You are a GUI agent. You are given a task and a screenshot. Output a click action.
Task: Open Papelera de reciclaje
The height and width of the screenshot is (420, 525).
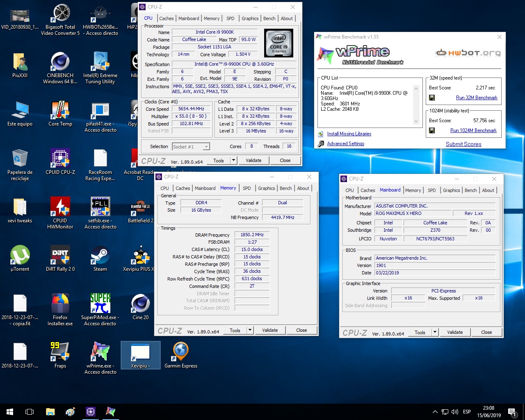pos(20,165)
